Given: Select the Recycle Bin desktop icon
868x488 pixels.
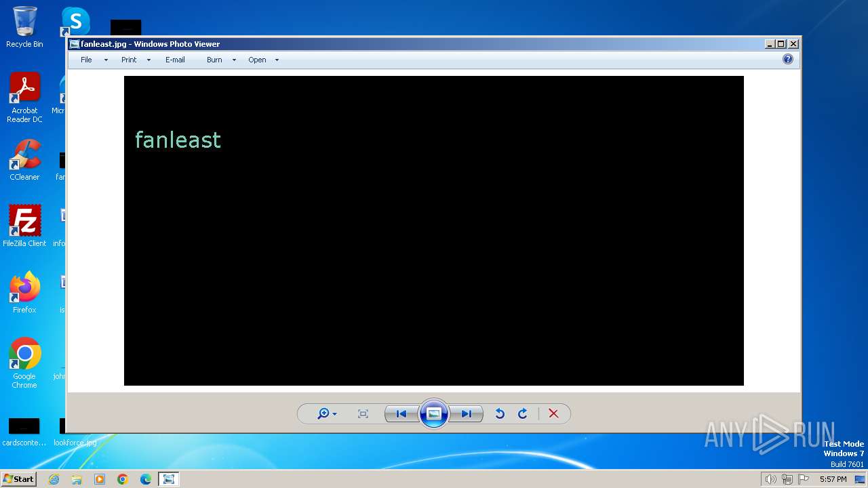Looking at the screenshot, I should [24, 27].
